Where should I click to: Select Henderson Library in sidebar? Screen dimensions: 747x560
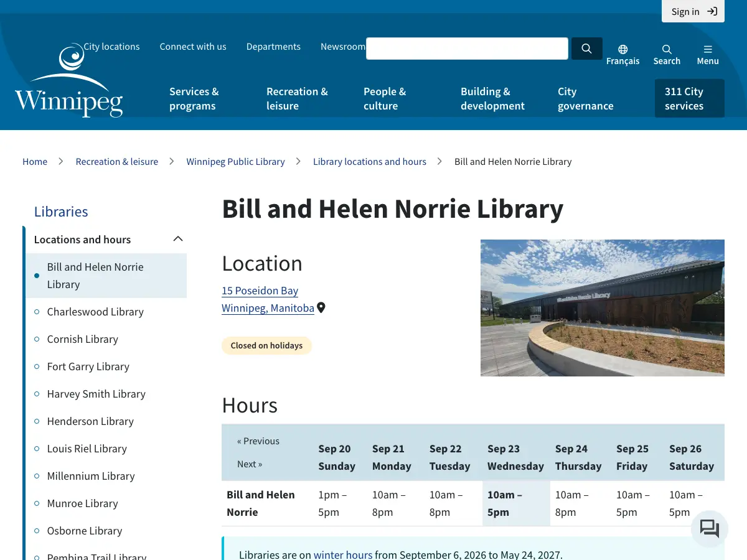[x=90, y=421]
